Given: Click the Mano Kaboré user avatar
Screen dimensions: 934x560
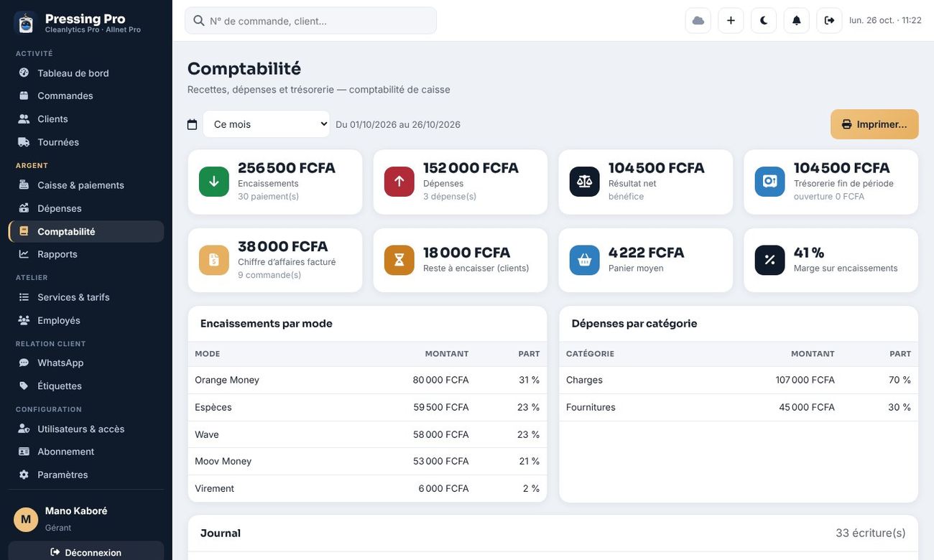Looking at the screenshot, I should coord(26,519).
